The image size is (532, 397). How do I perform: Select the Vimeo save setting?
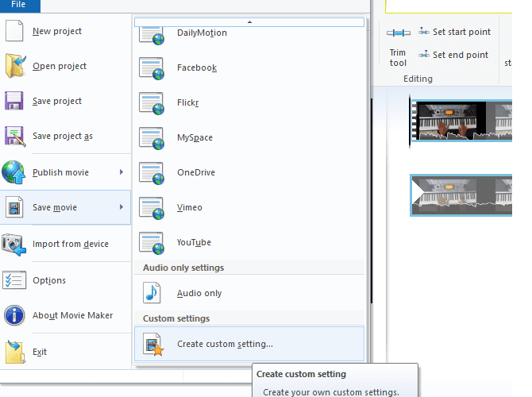(x=249, y=208)
